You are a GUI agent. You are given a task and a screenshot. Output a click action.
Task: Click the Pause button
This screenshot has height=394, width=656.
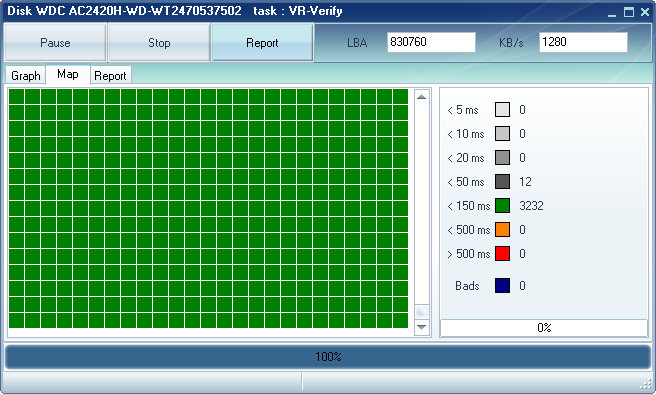coord(55,43)
